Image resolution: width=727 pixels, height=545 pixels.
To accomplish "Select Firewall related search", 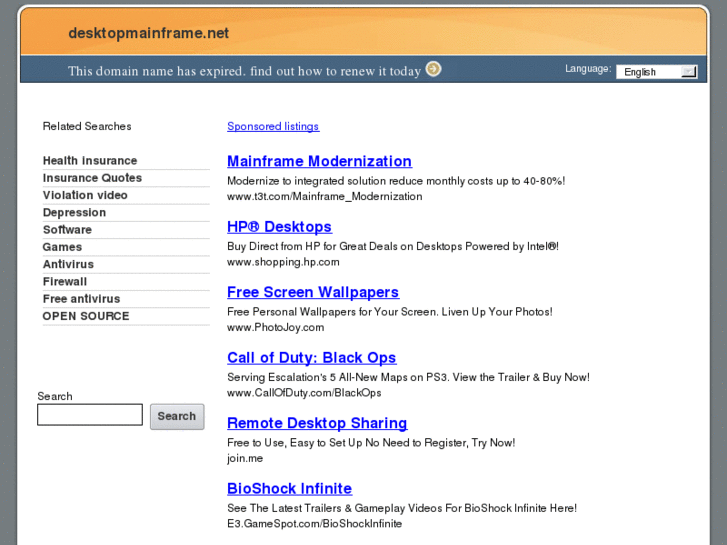I will click(64, 282).
